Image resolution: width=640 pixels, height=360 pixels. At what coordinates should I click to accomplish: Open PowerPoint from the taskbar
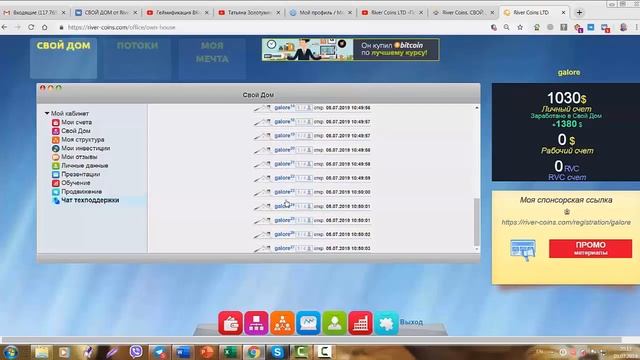(x=207, y=352)
